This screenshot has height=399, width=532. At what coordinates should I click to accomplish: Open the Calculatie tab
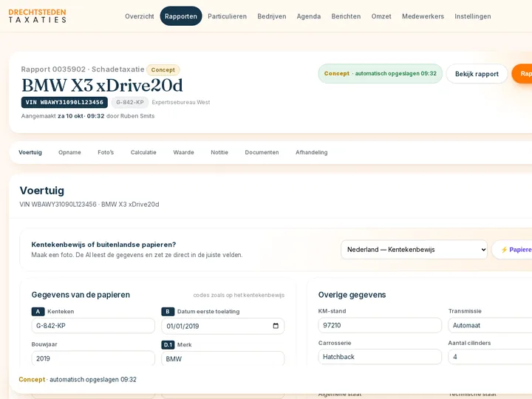tap(143, 152)
